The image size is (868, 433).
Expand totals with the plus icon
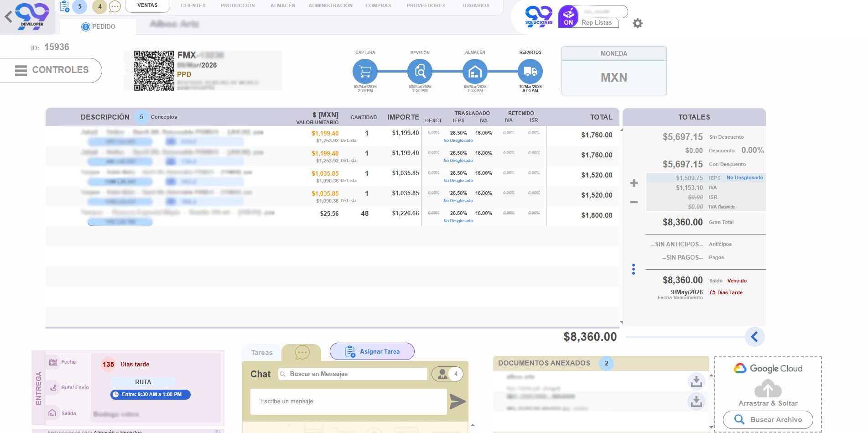coord(634,183)
